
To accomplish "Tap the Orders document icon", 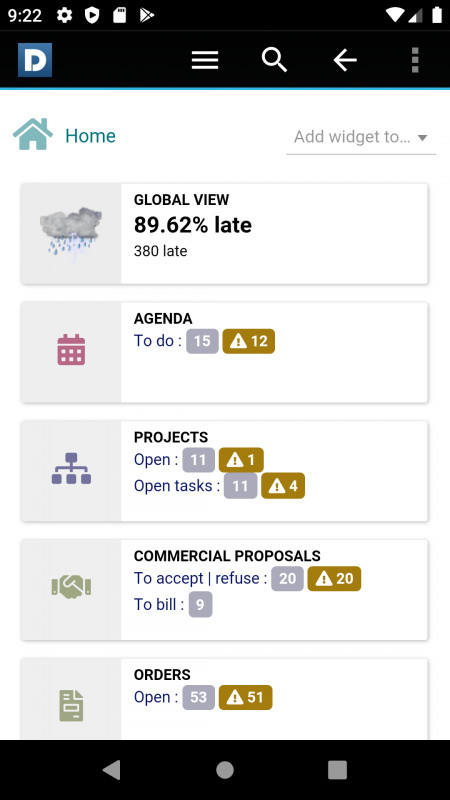I will (x=71, y=706).
